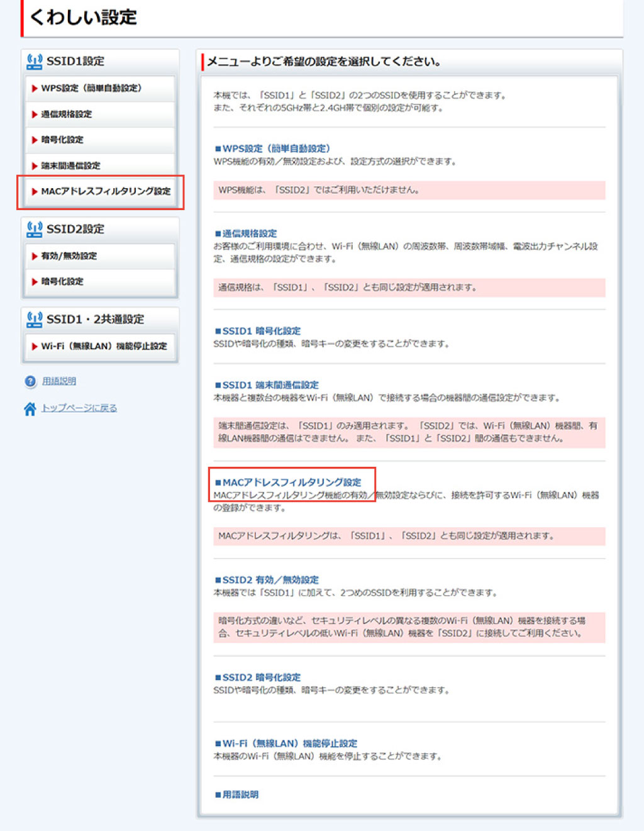Click red arrow beside Wi-Fi機能停止設定 sidebar item
This screenshot has height=831, width=644.
point(35,347)
